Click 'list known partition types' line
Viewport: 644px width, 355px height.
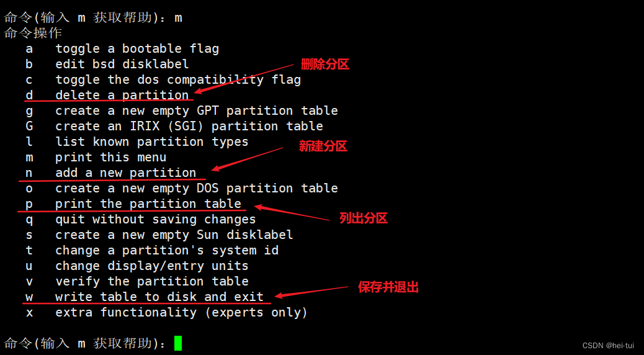click(x=137, y=142)
